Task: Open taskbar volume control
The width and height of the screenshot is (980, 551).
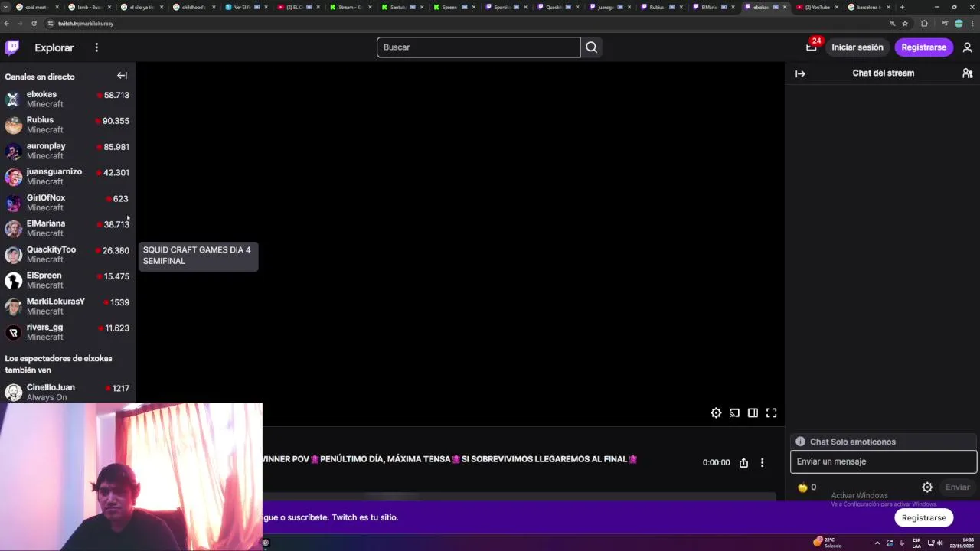Action: tap(940, 543)
